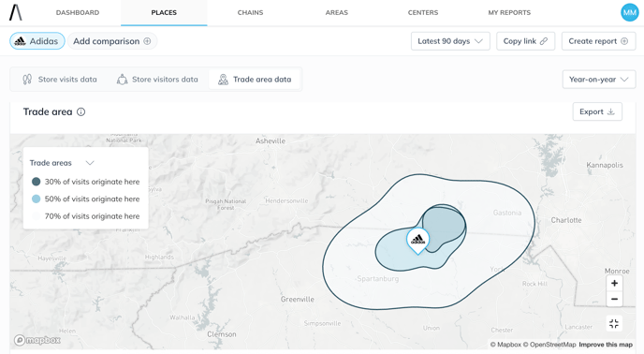Open the Year-on-year dropdown

click(x=599, y=80)
